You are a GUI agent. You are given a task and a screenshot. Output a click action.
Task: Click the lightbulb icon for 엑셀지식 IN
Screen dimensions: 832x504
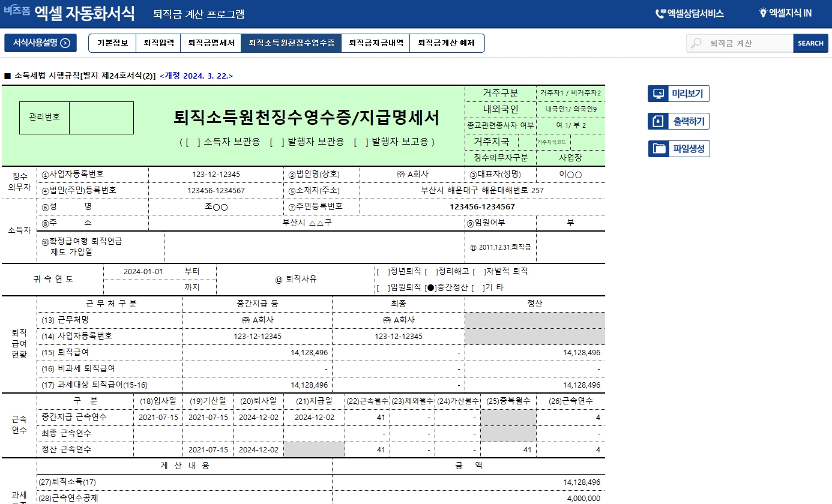click(763, 13)
